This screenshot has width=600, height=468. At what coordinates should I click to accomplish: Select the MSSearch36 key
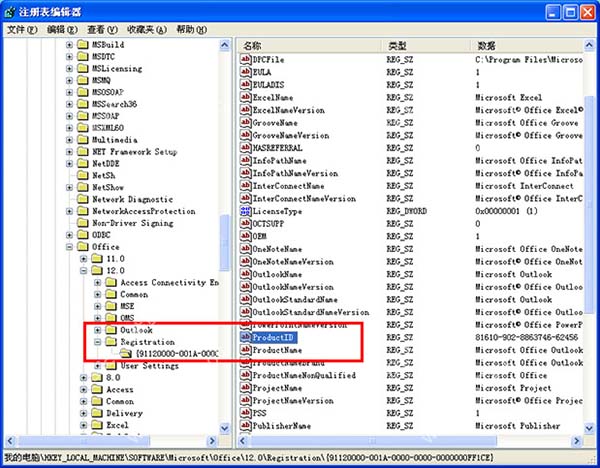click(114, 104)
